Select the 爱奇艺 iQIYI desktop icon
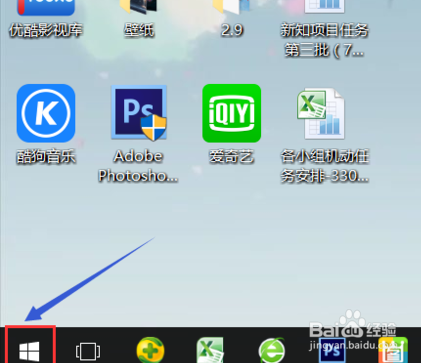The image size is (426, 363). point(232,113)
